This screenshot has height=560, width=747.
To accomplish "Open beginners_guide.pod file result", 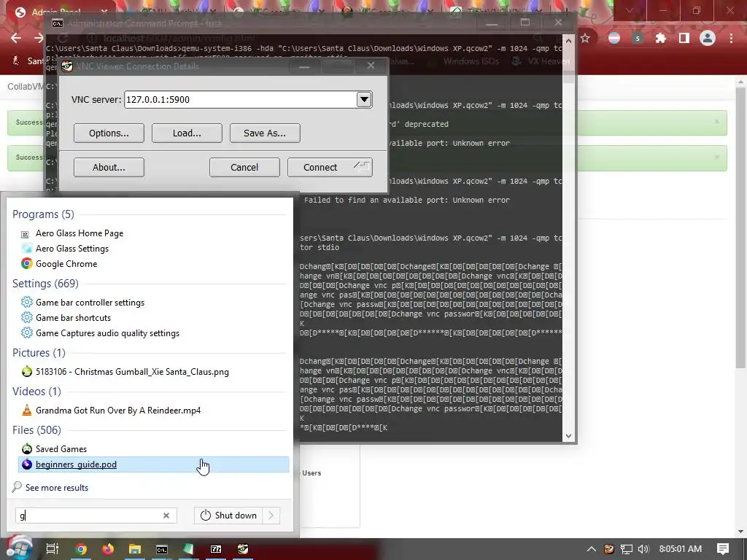I will [x=153, y=464].
